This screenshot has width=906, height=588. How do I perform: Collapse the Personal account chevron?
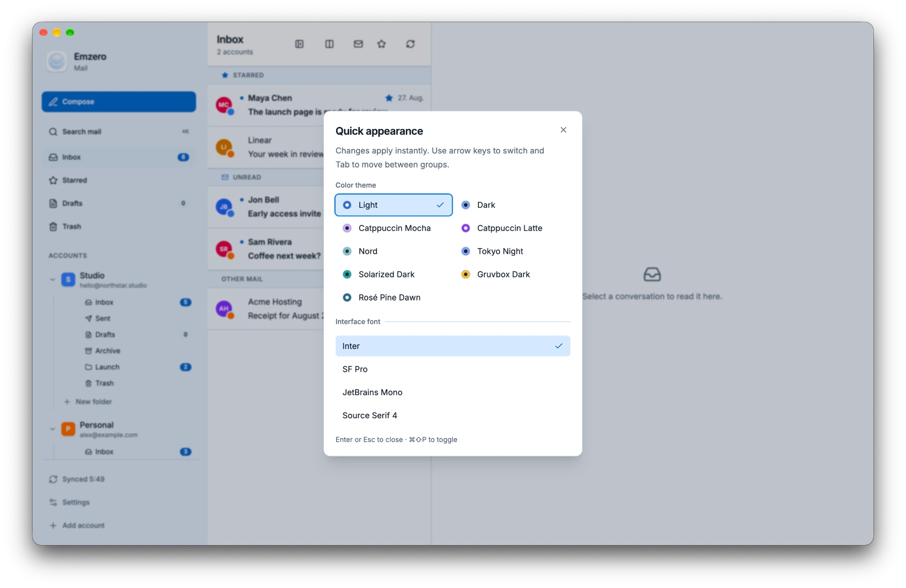coord(53,429)
